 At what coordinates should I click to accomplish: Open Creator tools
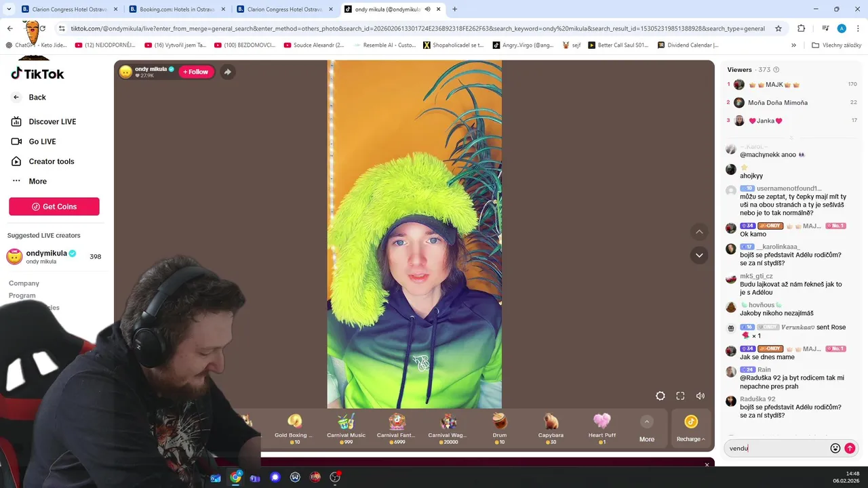42,161
